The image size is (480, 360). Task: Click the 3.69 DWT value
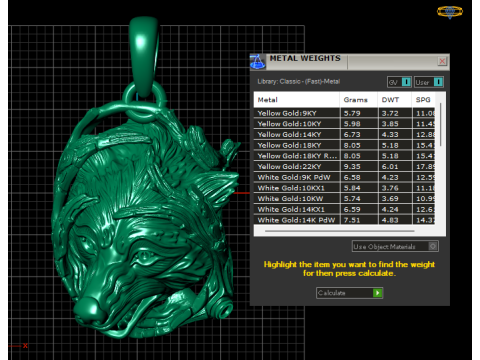coord(390,199)
